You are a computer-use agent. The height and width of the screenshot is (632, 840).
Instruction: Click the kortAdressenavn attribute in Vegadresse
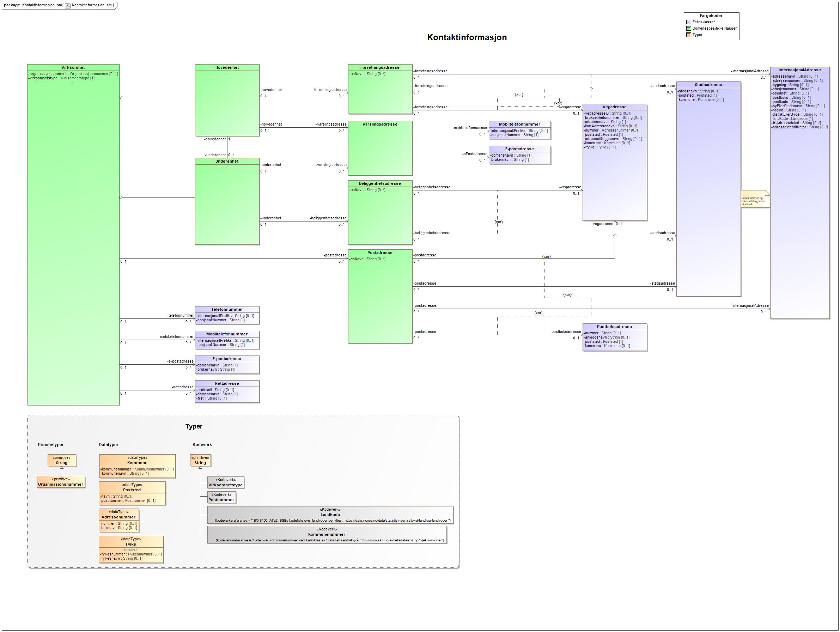tap(611, 126)
